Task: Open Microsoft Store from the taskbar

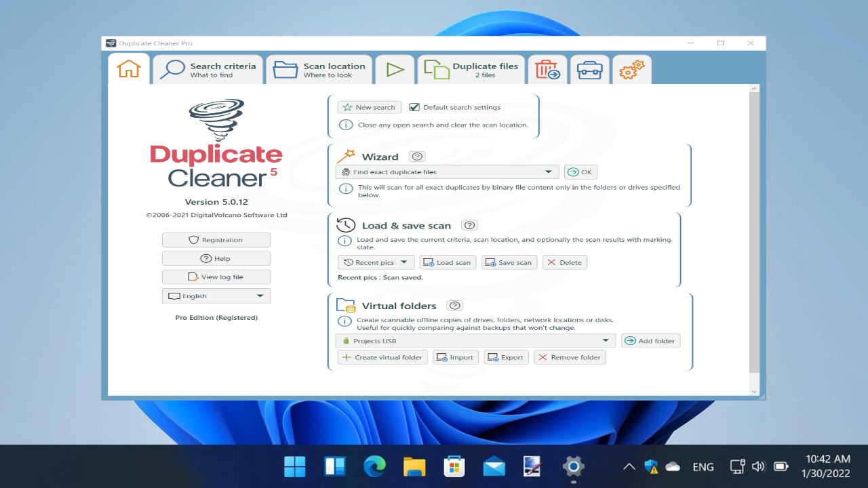Action: coord(454,466)
